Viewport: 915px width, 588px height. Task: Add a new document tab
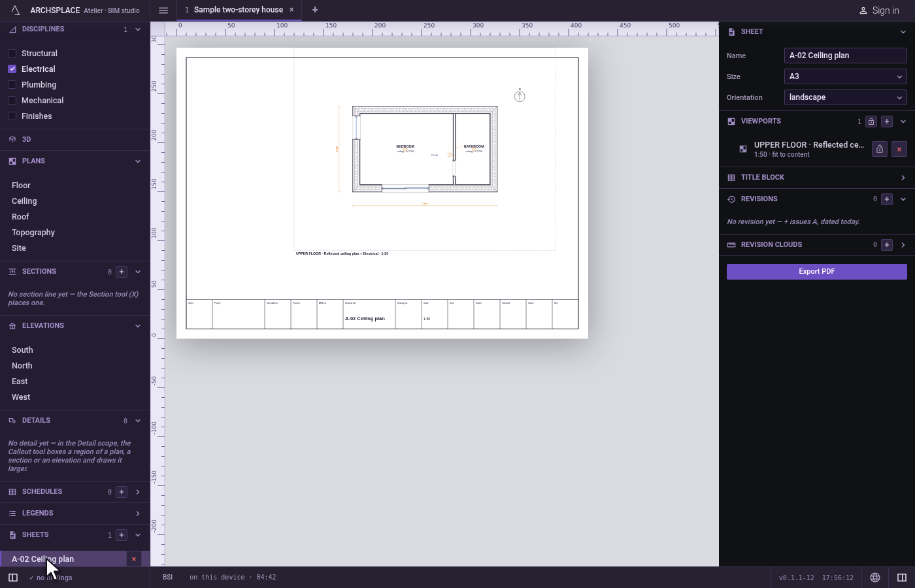point(315,10)
